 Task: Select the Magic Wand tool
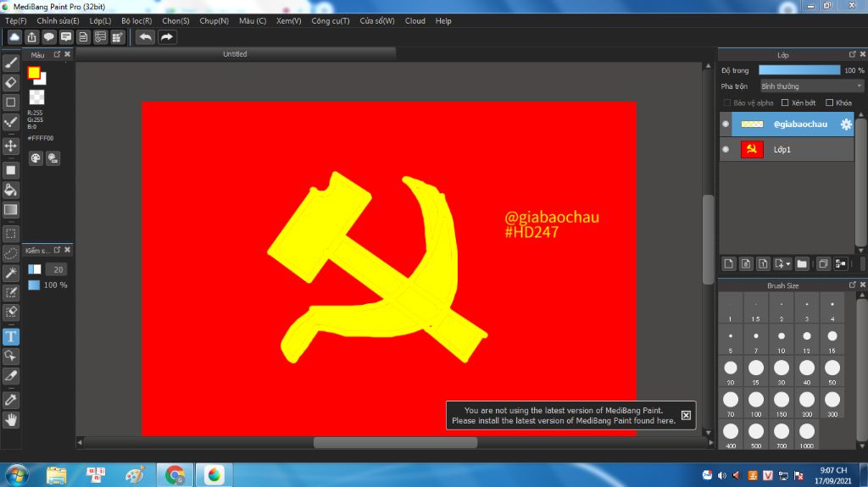(10, 272)
